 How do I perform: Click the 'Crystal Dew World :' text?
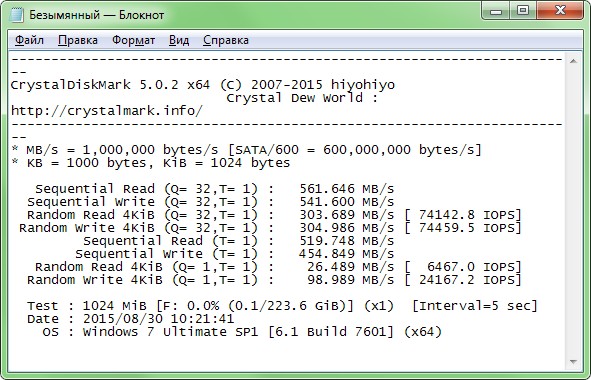(x=302, y=98)
